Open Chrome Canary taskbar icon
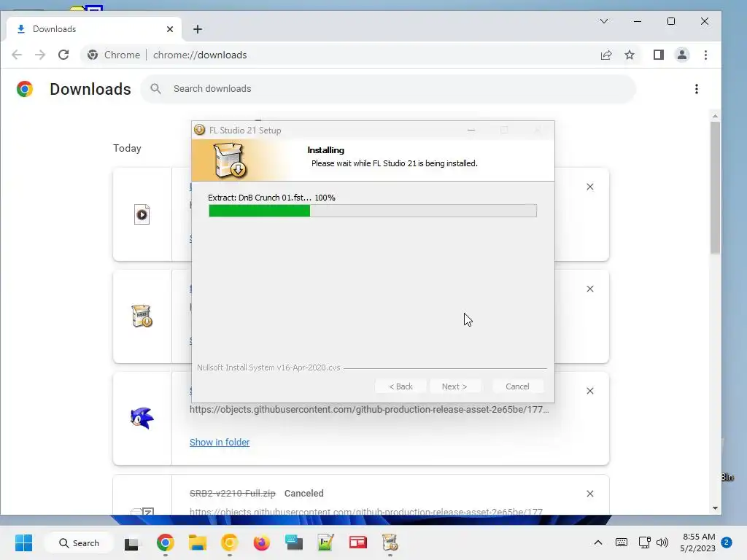The image size is (747, 560). tap(229, 542)
